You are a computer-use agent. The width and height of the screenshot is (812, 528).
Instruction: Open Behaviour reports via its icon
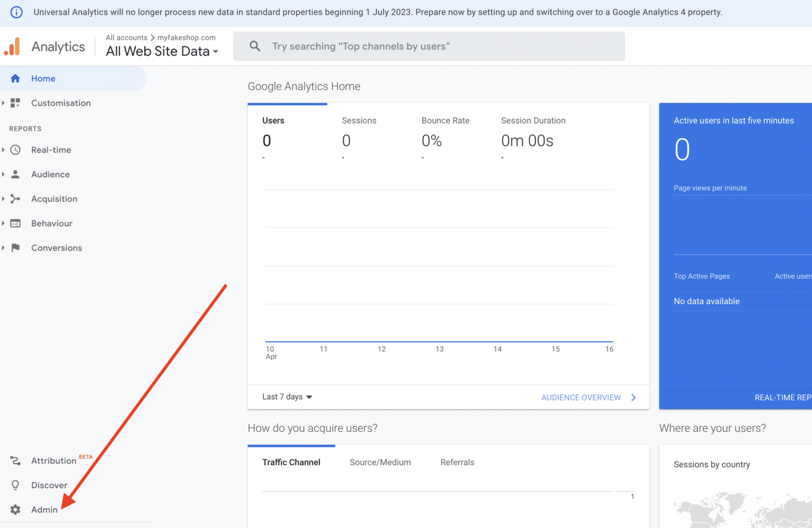coord(15,223)
